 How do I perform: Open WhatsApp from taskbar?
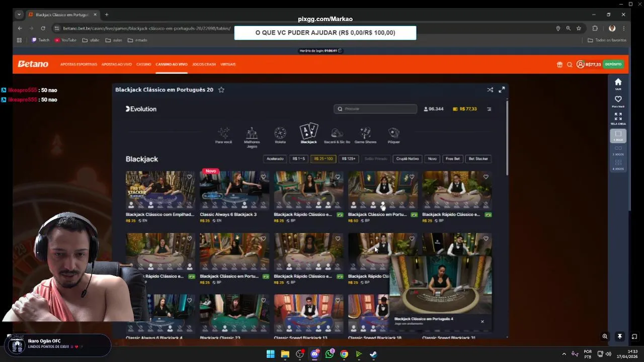coord(330,354)
